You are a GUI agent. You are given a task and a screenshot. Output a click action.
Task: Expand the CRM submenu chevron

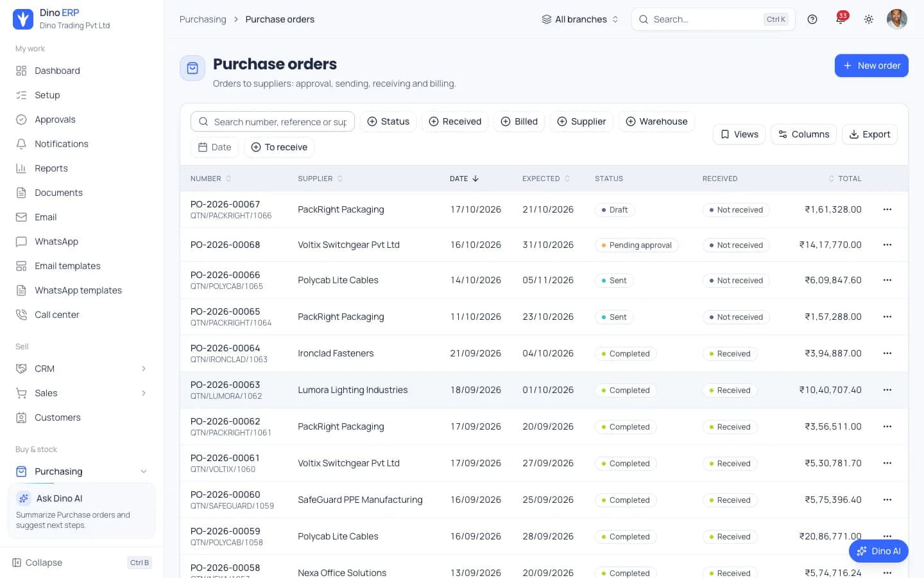tap(144, 369)
